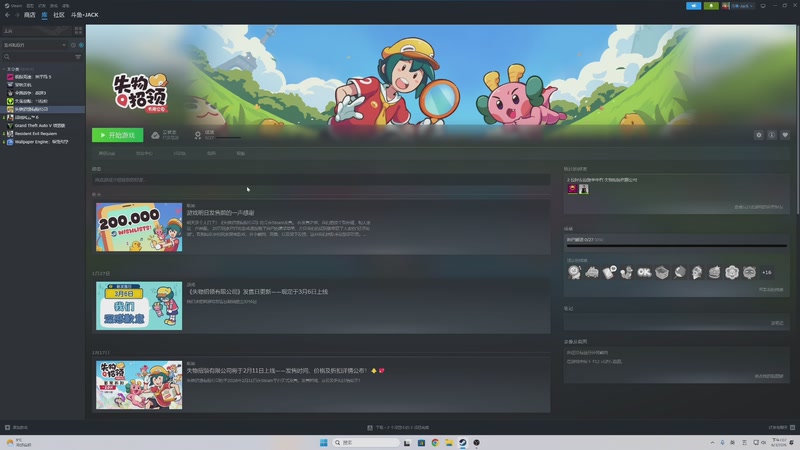Image resolution: width=800 pixels, height=450 pixels.
Task: Click the Big Picture monitor icon
Action: click(763, 6)
